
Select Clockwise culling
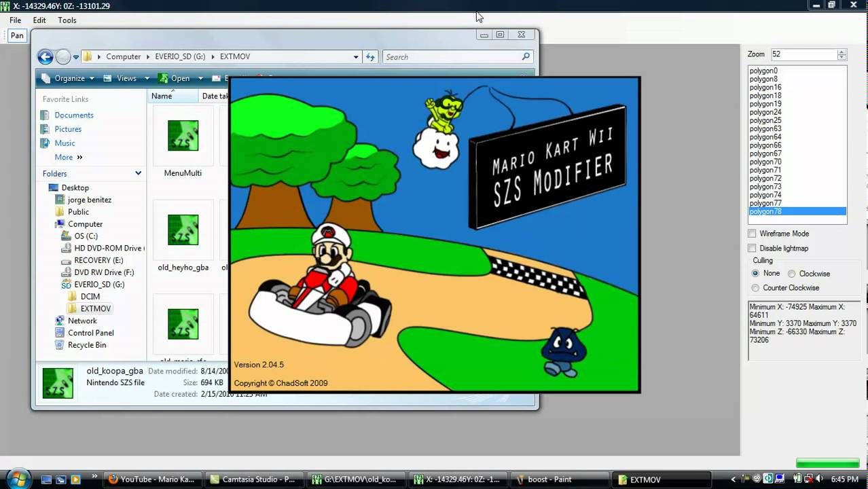click(791, 274)
